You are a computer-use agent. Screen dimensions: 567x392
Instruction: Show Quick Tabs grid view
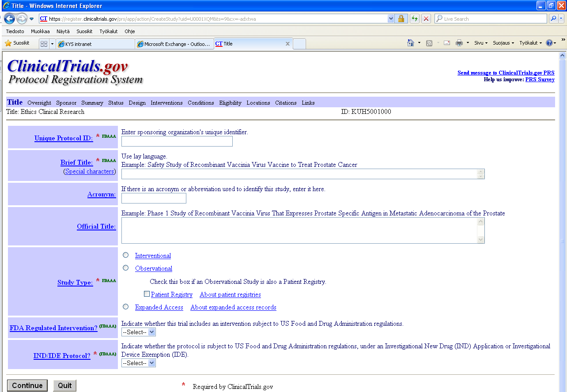pos(44,44)
